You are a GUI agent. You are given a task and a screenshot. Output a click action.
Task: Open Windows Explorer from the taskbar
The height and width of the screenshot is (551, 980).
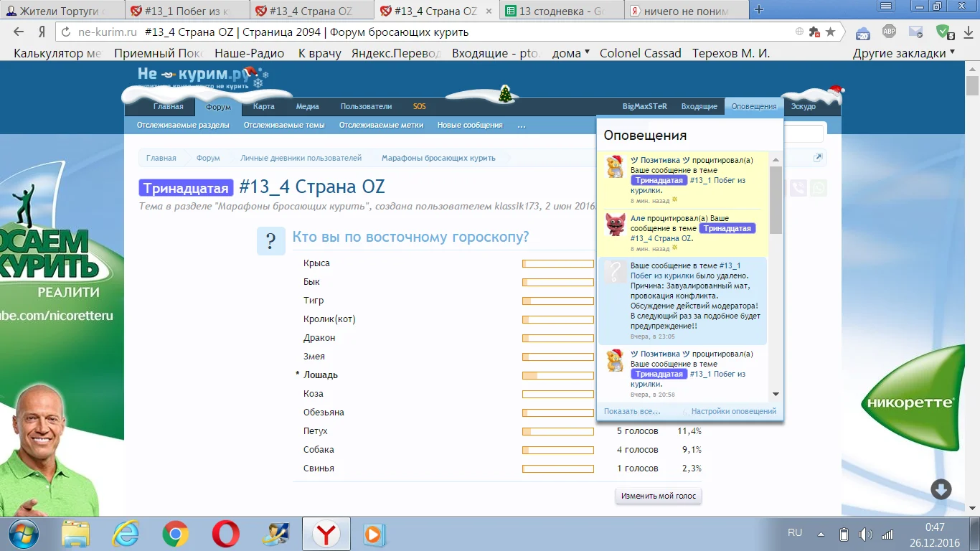pyautogui.click(x=75, y=534)
